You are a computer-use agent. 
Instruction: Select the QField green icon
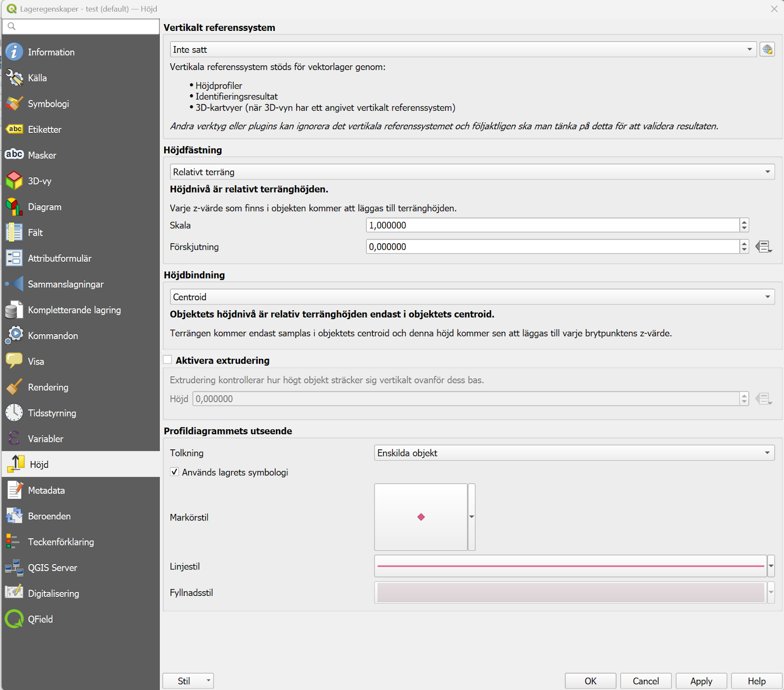point(14,619)
